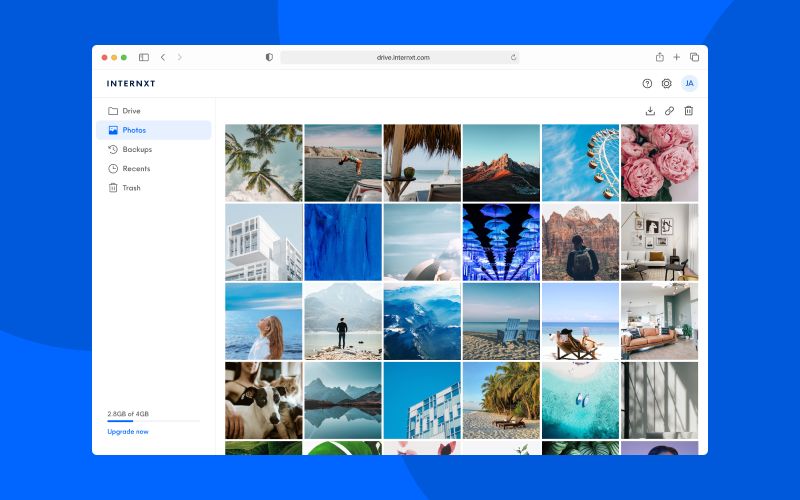Reload page using the refresh icon

[513, 58]
